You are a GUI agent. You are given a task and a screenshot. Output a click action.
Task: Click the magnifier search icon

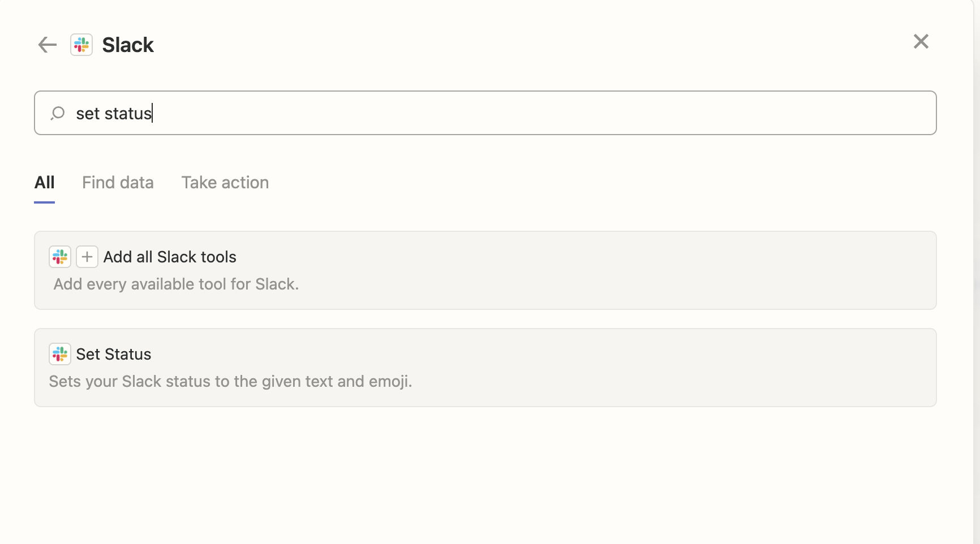pos(57,113)
